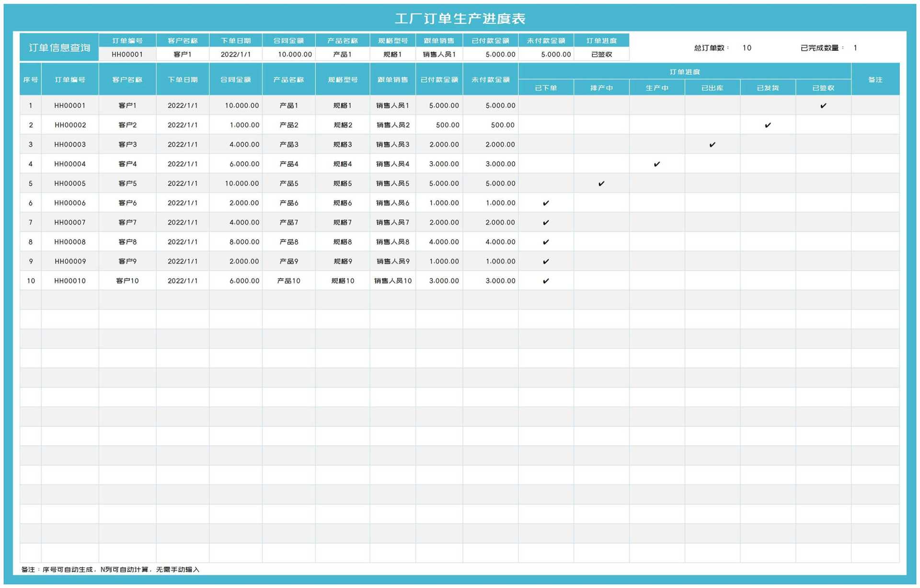Click the 订单信息查询 label cell
Viewport: 920px width, 588px height.
point(59,47)
